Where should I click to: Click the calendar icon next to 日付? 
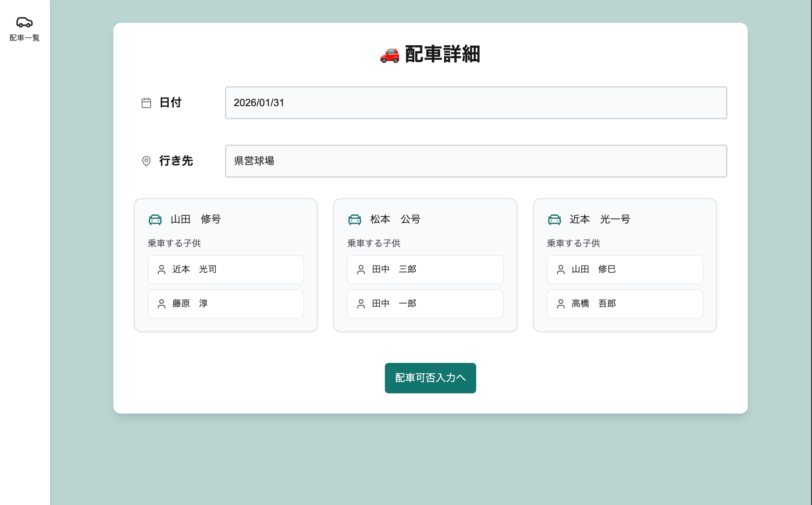[146, 103]
